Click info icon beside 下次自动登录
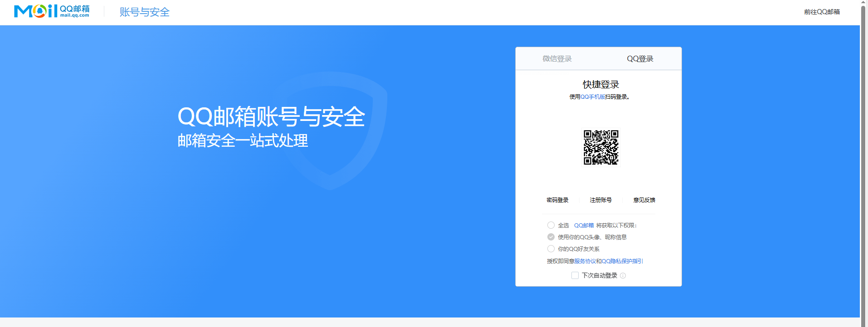 click(623, 275)
